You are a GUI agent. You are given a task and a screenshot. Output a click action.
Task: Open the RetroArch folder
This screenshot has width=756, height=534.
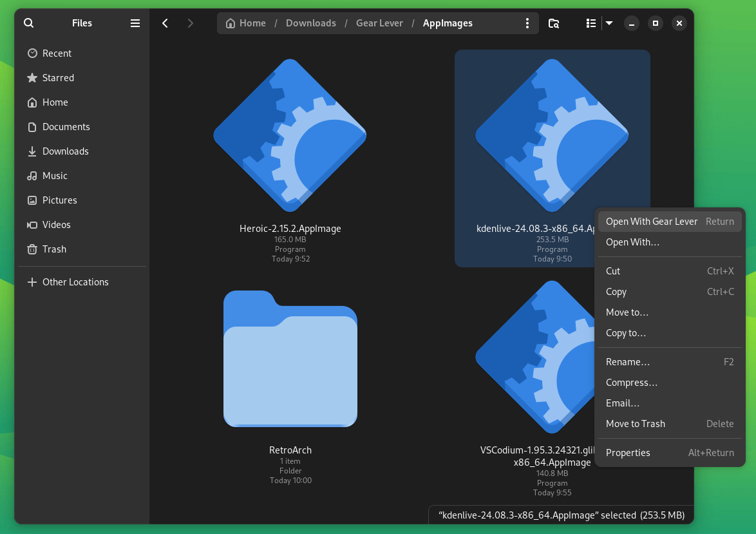click(290, 359)
